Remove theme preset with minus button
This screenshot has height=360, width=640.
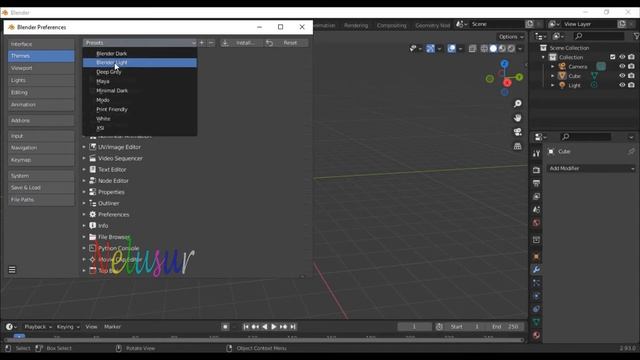[x=211, y=42]
